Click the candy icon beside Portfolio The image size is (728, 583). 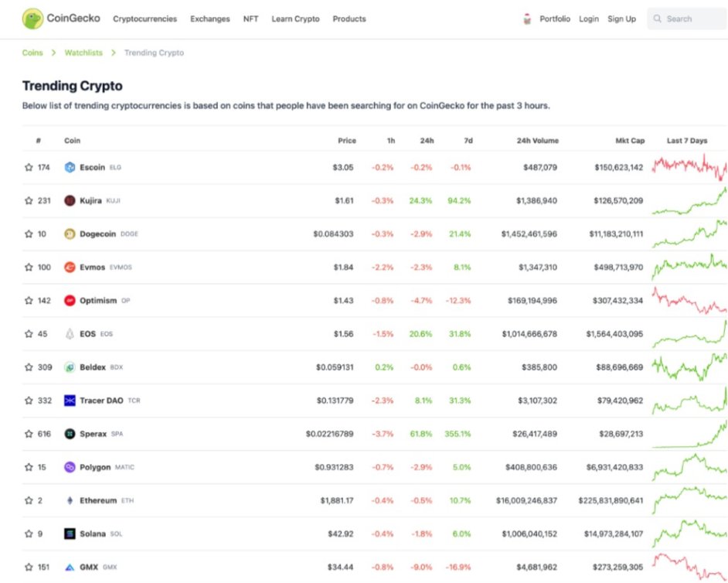[529, 18]
